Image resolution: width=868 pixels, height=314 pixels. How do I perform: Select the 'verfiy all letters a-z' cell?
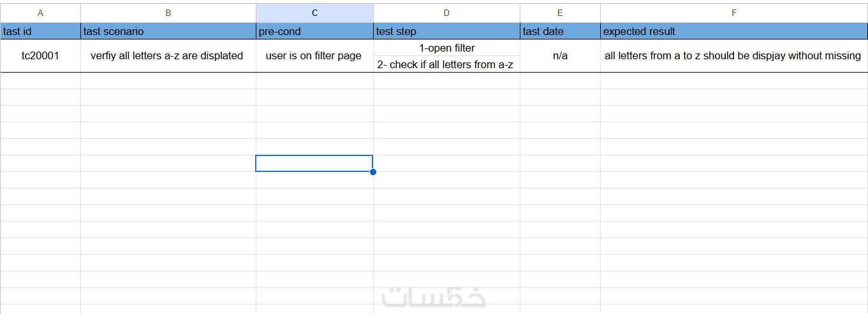point(167,56)
